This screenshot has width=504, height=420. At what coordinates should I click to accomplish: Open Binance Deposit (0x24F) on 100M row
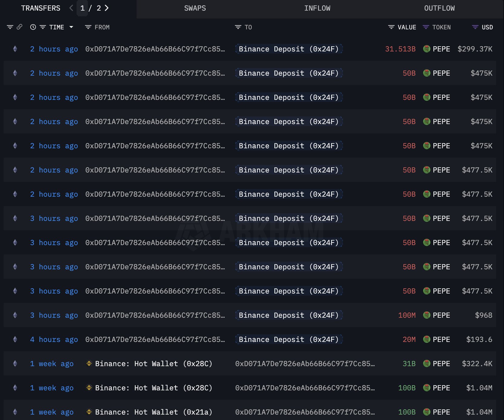pyautogui.click(x=289, y=315)
